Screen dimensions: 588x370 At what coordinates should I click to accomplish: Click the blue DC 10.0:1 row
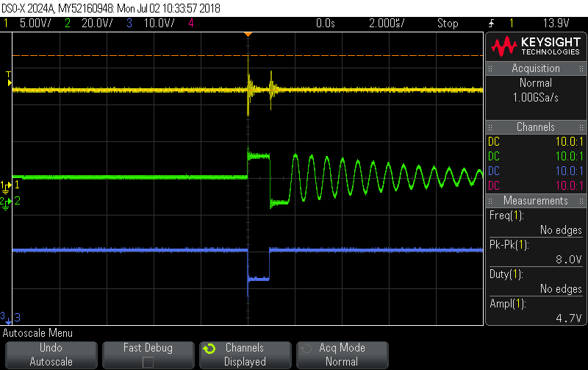click(x=536, y=171)
